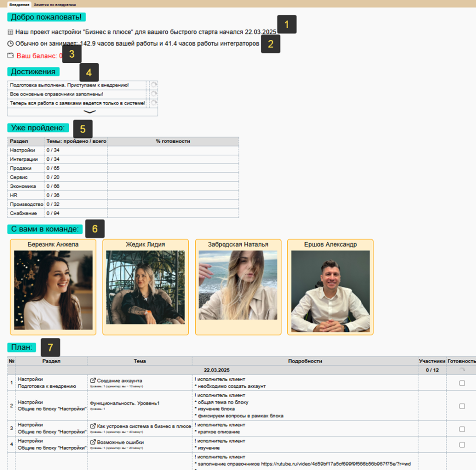476x470 pixels.
Task: Tick readiness checkbox for "Функциональность. Уровень1" row
Action: click(462, 406)
